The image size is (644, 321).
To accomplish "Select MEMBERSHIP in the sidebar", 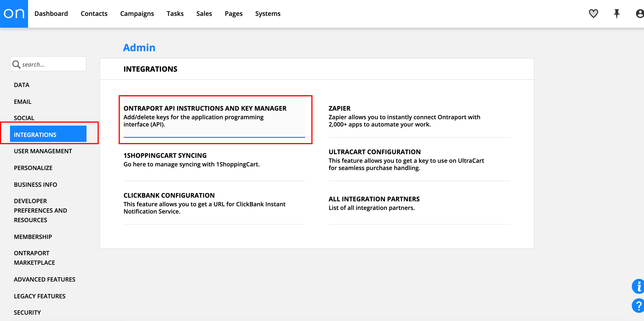I will pyautogui.click(x=33, y=237).
